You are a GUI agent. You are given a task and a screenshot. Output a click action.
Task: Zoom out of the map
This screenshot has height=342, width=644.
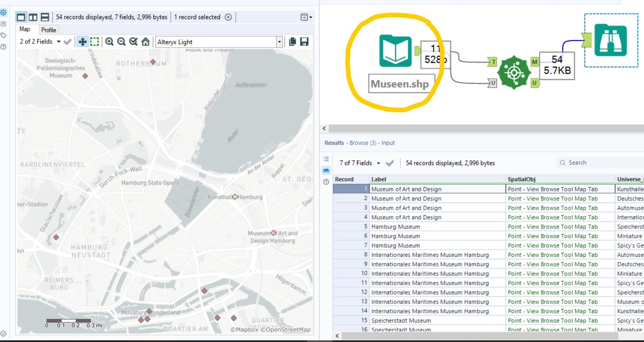[x=121, y=42]
